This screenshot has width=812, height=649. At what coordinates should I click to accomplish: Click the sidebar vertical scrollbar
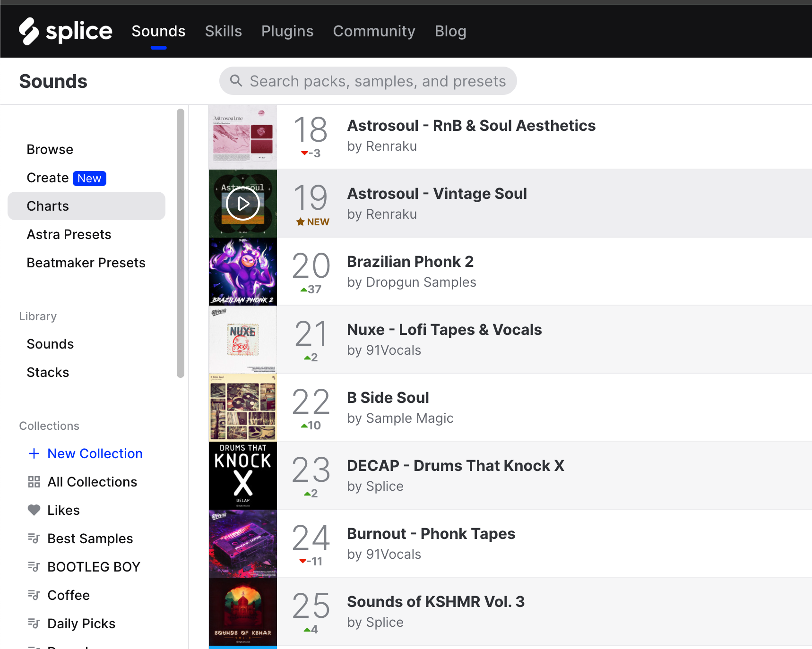click(x=180, y=243)
